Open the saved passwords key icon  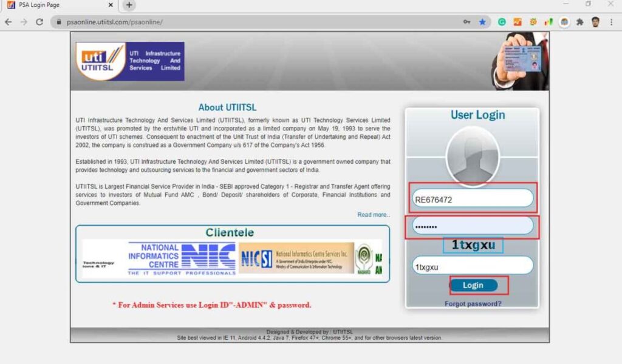point(466,22)
